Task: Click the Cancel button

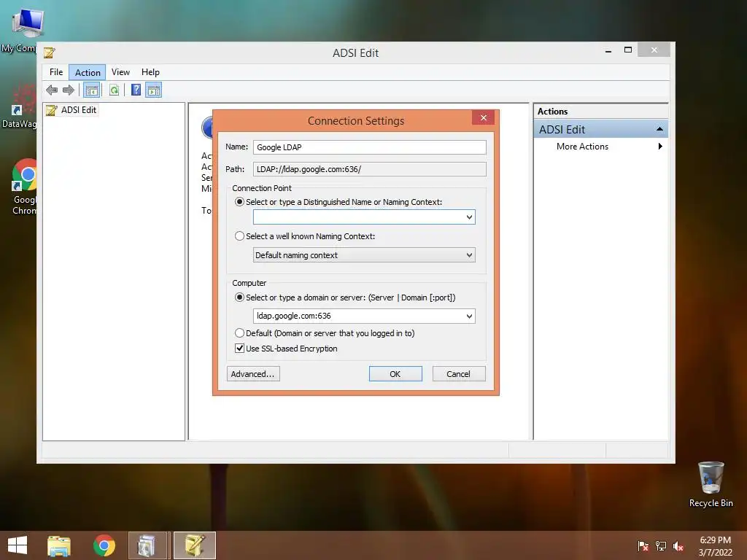Action: (x=459, y=374)
